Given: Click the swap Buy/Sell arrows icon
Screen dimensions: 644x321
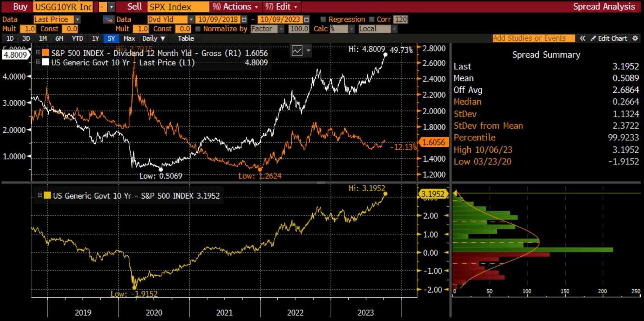Looking at the screenshot, I should click(108, 20).
